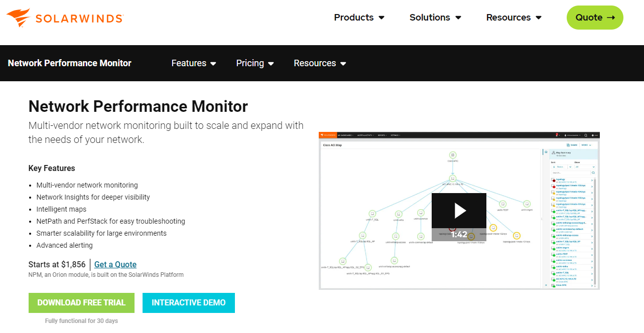This screenshot has height=333, width=644.
Task: Click the Network Insights for deeper visibility item
Action: coord(93,197)
